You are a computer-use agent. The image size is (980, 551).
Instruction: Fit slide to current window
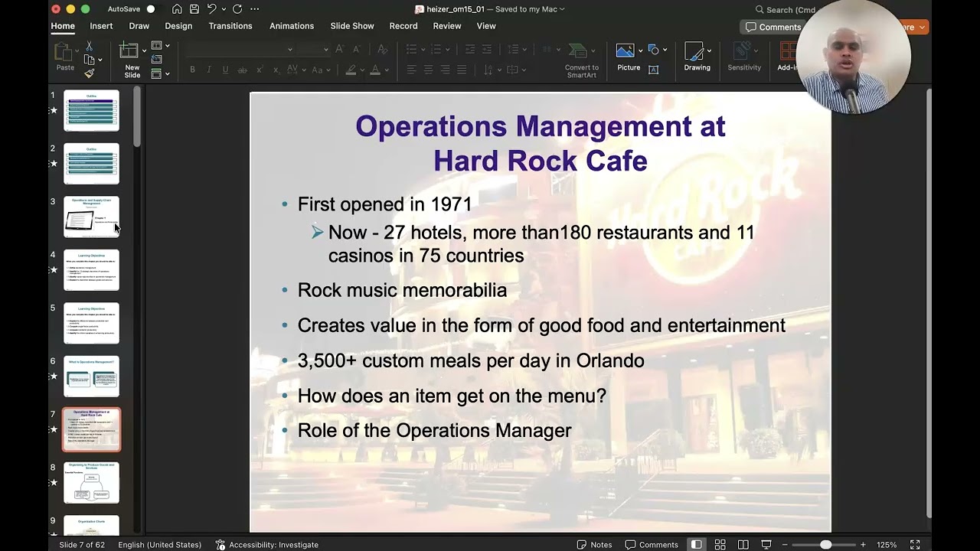click(x=915, y=545)
